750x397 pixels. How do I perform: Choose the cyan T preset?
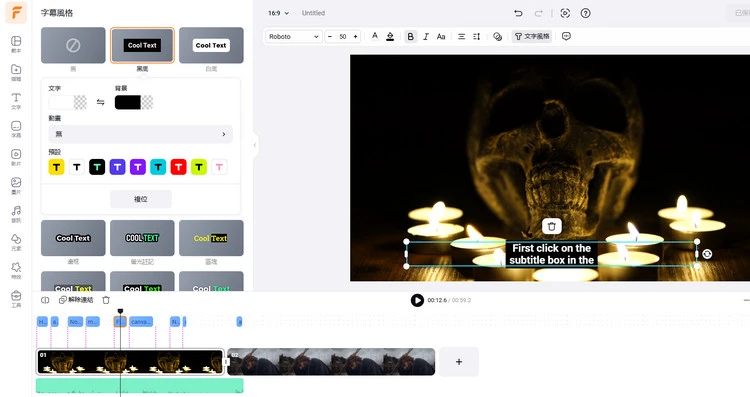[x=158, y=167]
